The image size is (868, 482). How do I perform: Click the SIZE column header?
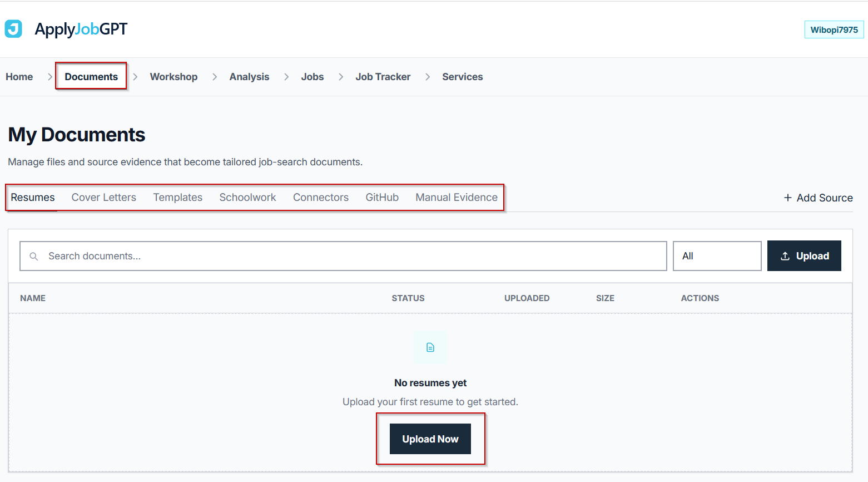(x=605, y=298)
